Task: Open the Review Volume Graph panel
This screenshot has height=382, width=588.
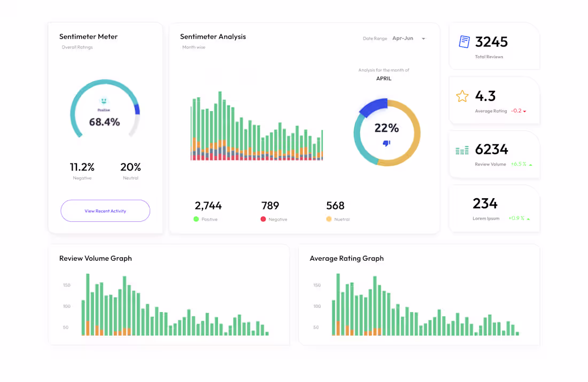Action: 96,258
